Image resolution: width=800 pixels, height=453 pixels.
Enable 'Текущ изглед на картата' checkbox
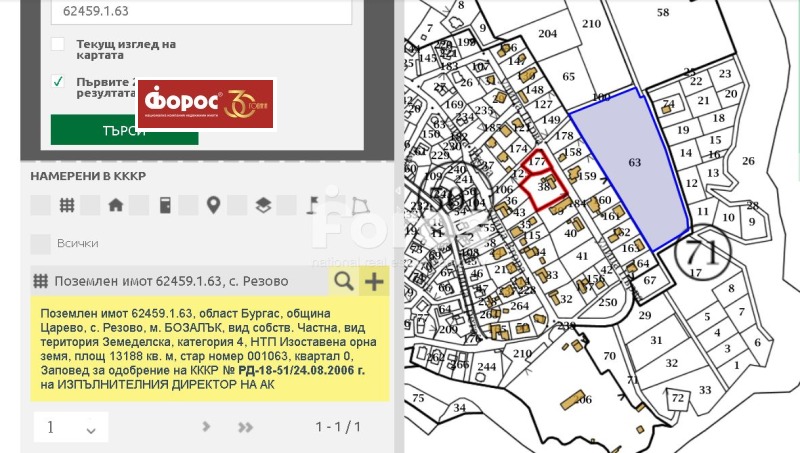(x=58, y=44)
